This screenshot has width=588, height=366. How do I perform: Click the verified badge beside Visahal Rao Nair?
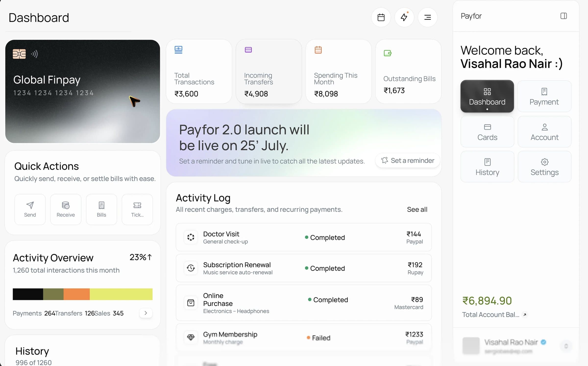click(543, 342)
